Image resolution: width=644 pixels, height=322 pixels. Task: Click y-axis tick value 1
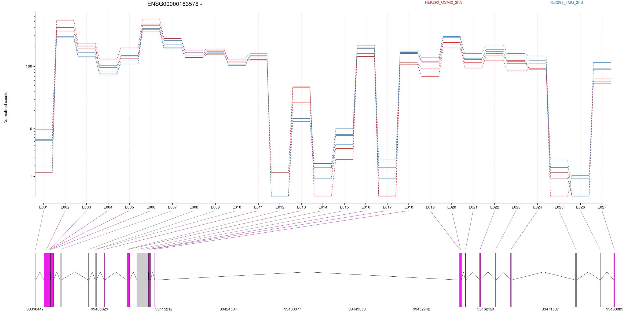(x=31, y=177)
